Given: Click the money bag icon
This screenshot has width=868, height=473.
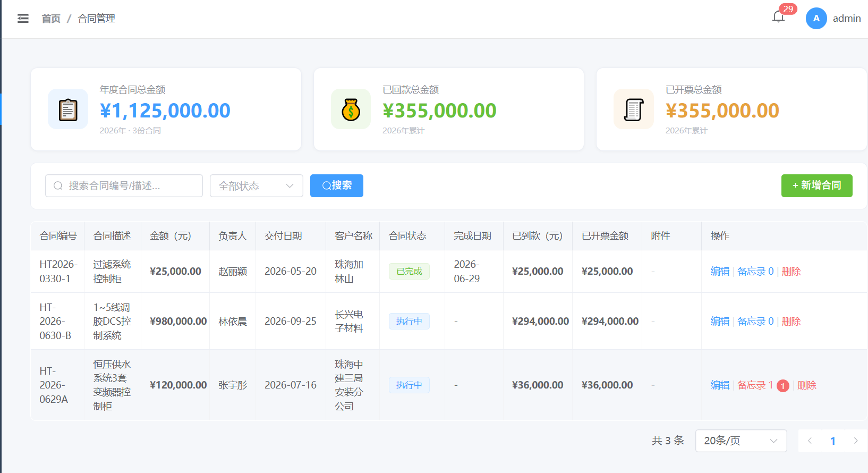Looking at the screenshot, I should (351, 109).
